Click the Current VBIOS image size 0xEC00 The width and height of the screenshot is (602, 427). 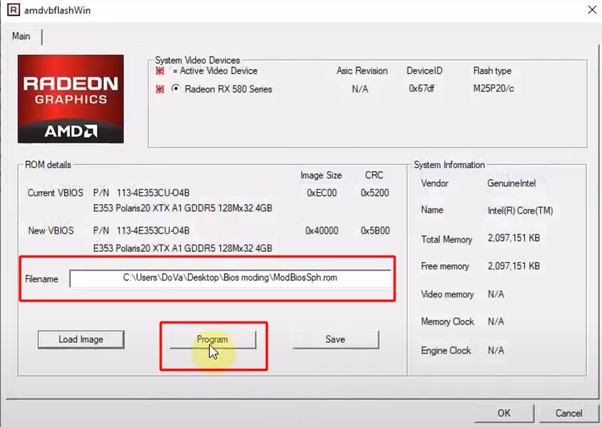click(x=322, y=193)
